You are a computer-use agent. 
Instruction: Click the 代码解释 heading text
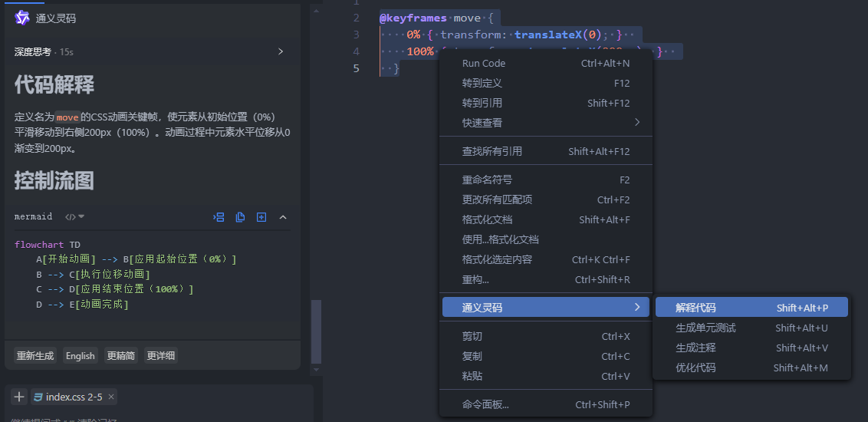[54, 84]
